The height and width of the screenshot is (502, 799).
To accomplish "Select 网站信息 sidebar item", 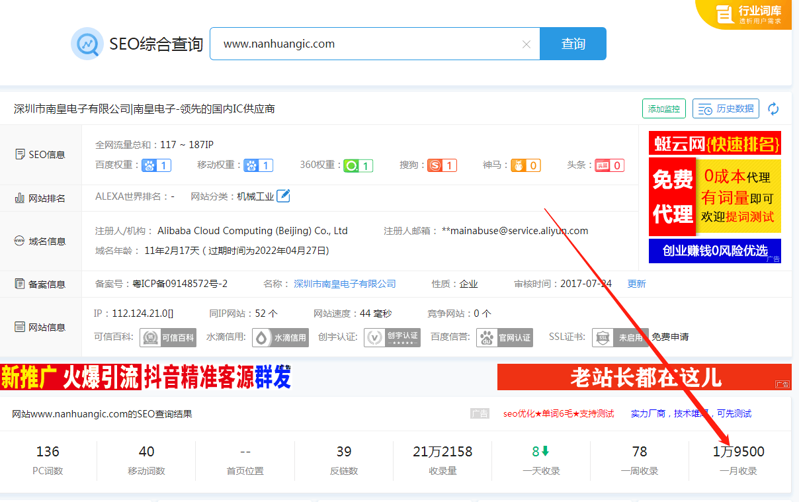I will tap(40, 327).
